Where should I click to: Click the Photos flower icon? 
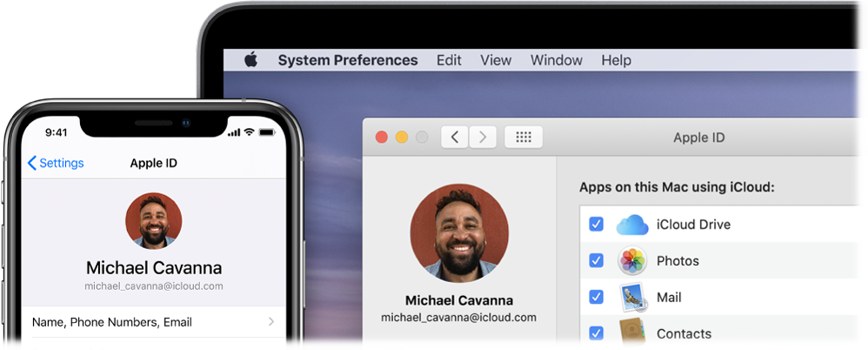632,261
